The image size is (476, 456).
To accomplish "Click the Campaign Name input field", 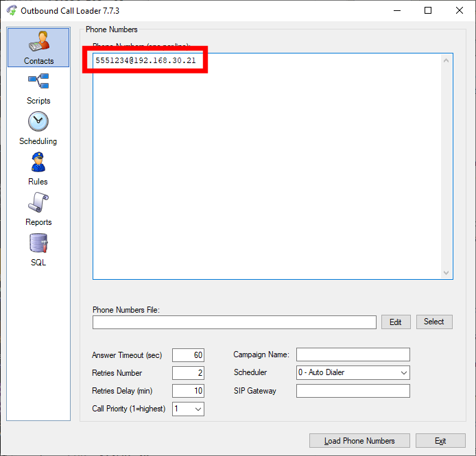I will 353,355.
